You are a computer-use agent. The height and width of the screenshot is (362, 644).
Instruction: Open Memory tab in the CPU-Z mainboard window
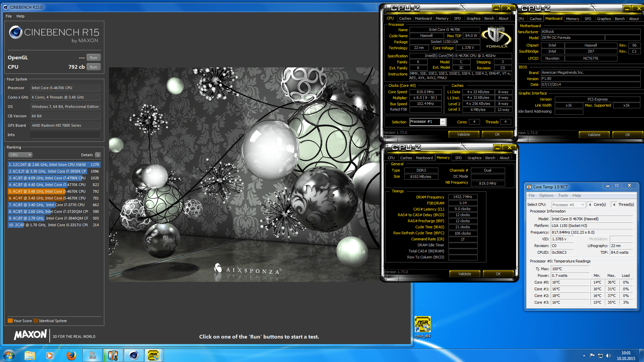point(572,19)
